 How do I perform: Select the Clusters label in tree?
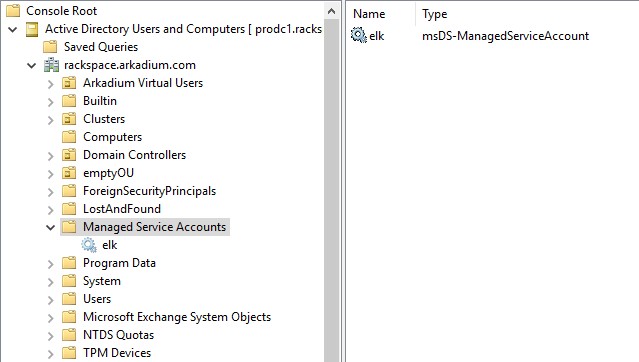point(104,119)
